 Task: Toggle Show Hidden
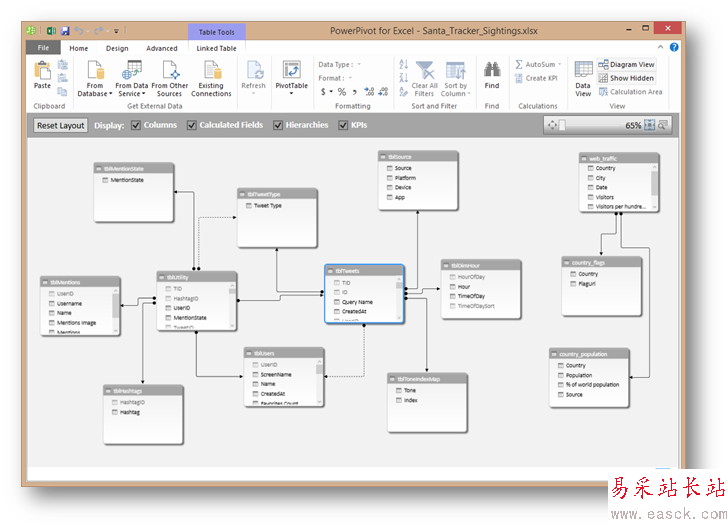pyautogui.click(x=626, y=78)
